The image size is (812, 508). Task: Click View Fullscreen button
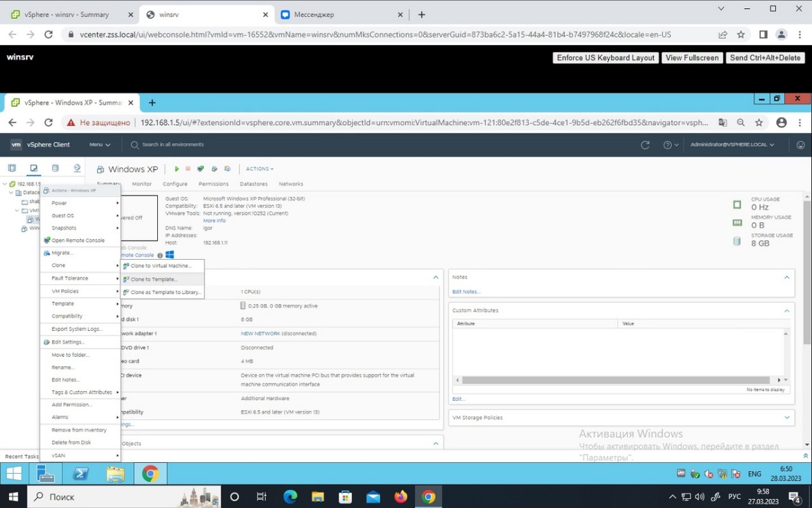pyautogui.click(x=692, y=57)
